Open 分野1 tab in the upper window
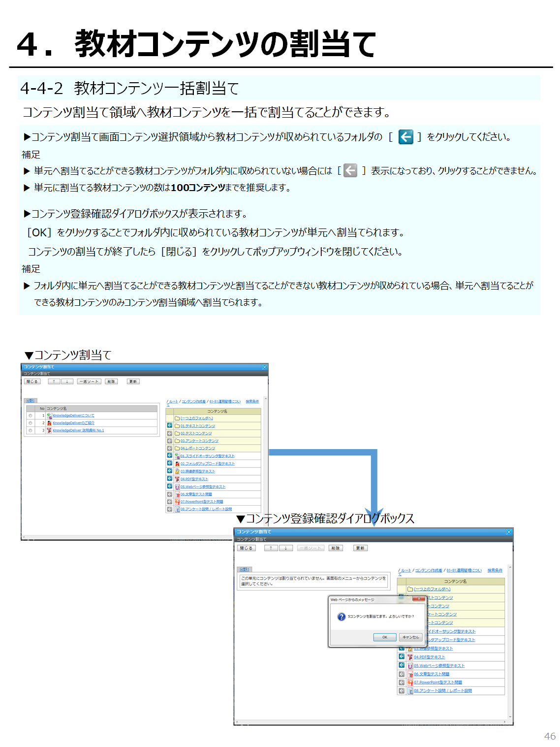Screen dimensions: 560x747 point(31,401)
